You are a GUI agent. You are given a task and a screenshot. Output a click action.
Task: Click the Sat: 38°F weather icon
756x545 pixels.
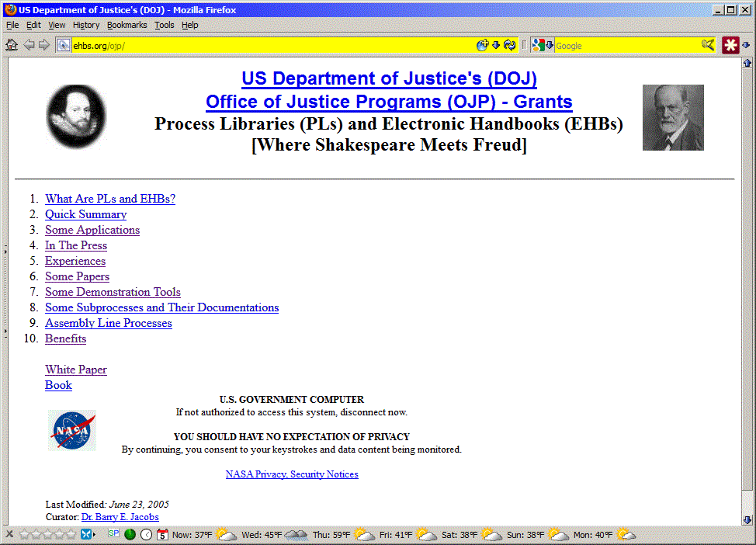point(491,534)
